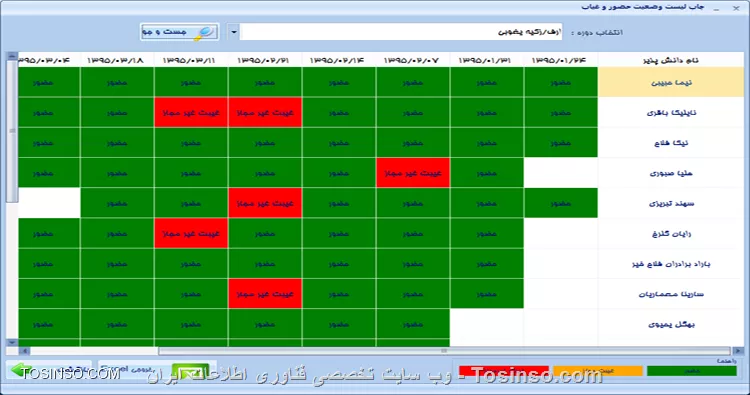This screenshot has width=750, height=395.
Task: Click نایلیکا باقری's red absence cell under ۱۳۹۵/۰۳/۱۱
Action: point(191,112)
